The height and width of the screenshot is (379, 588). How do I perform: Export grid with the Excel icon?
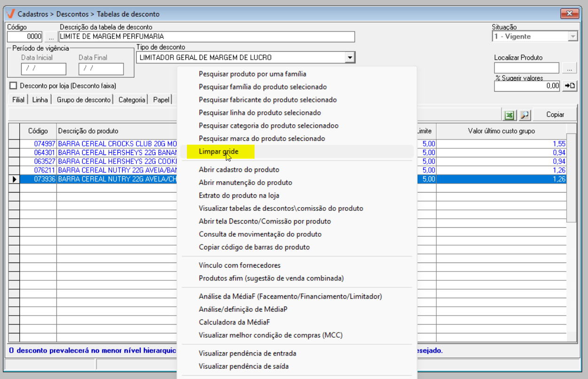click(x=509, y=115)
